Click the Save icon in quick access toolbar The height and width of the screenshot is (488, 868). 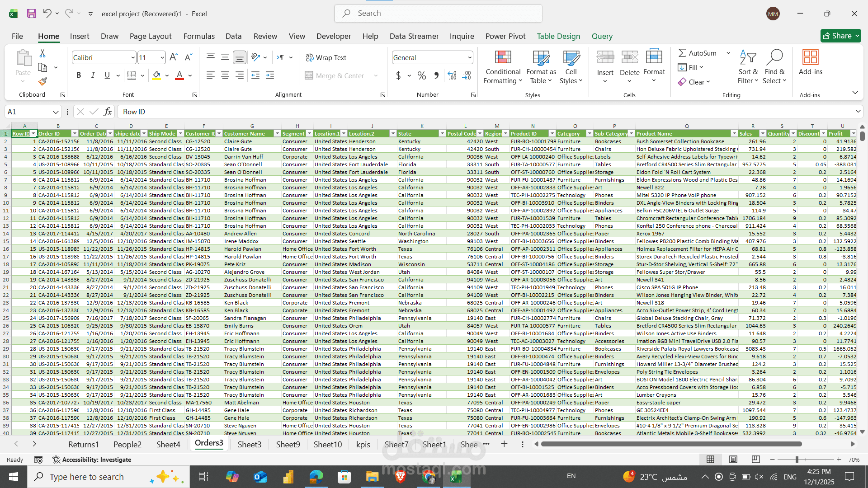(x=31, y=13)
